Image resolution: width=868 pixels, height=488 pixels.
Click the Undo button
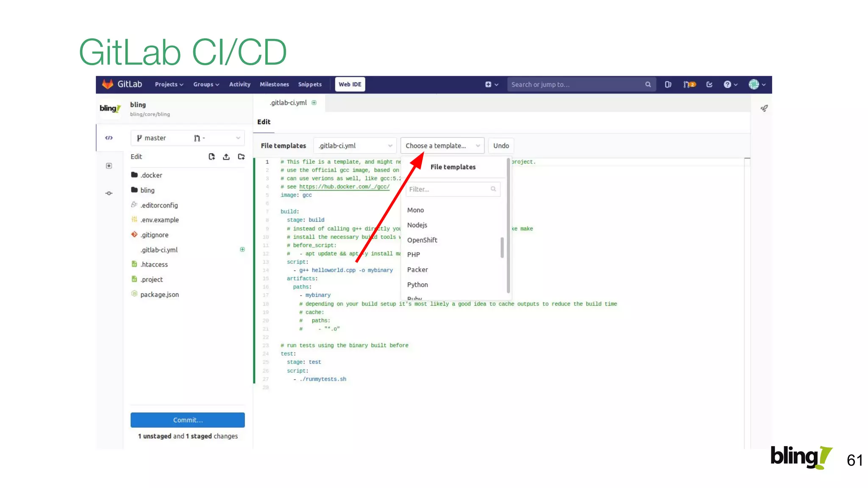501,146
